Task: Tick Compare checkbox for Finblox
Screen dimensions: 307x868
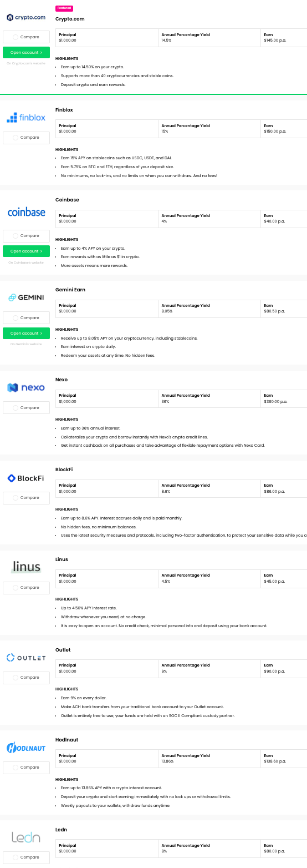Action: (x=16, y=138)
